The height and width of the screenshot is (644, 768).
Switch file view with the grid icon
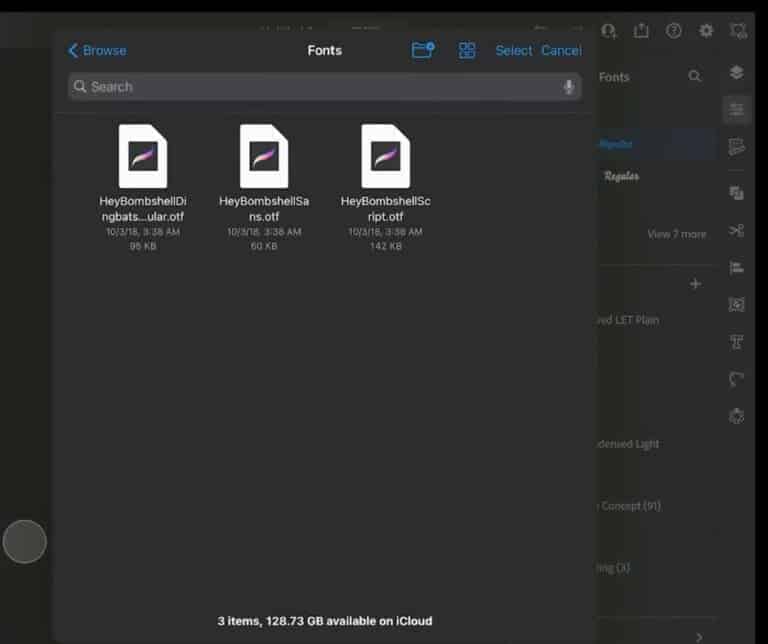(x=467, y=50)
